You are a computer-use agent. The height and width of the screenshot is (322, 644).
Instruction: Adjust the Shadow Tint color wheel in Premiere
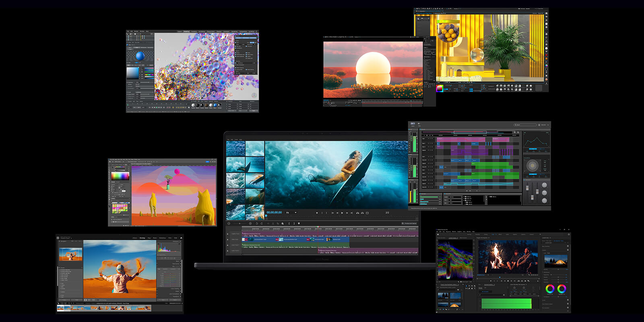550,289
